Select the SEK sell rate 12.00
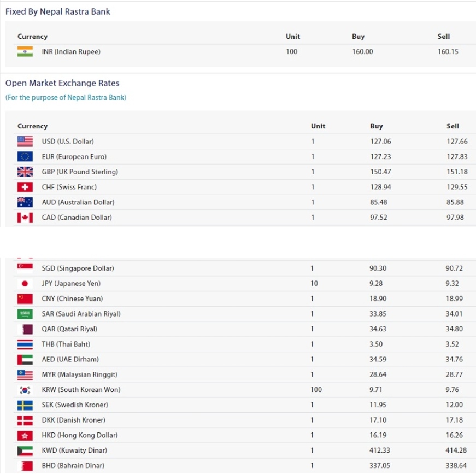Image resolution: width=476 pixels, height=474 pixels. click(454, 405)
